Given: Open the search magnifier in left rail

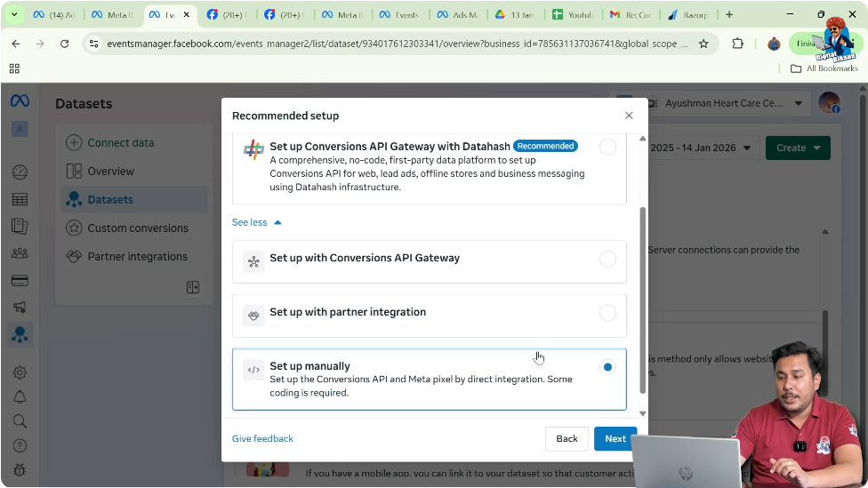Looking at the screenshot, I should click(x=20, y=421).
